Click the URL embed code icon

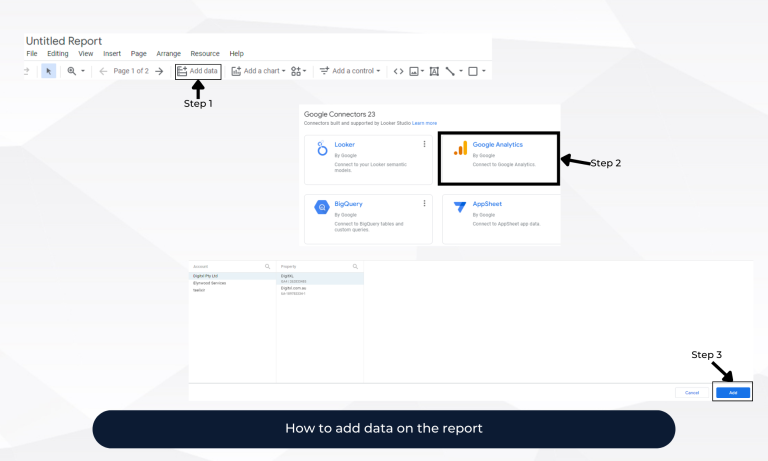pos(398,71)
